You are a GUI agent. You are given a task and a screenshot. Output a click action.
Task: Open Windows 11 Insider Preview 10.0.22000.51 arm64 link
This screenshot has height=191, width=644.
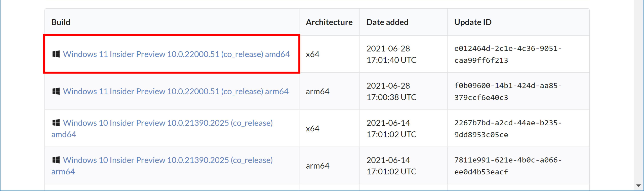[x=176, y=91]
